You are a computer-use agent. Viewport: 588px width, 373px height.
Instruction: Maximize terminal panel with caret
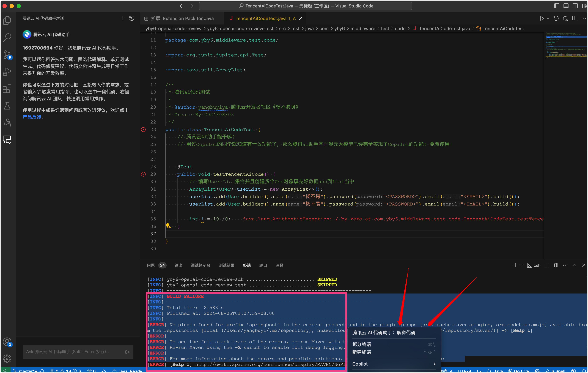pos(575,265)
